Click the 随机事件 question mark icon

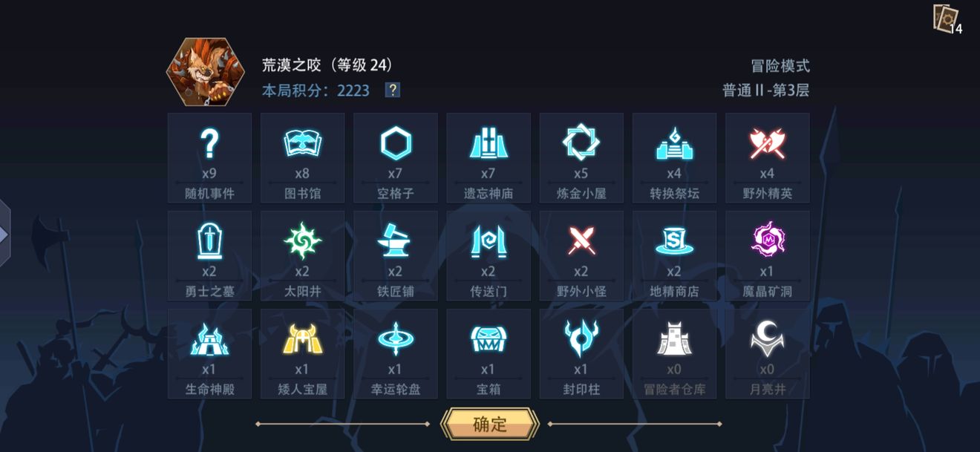(210, 143)
